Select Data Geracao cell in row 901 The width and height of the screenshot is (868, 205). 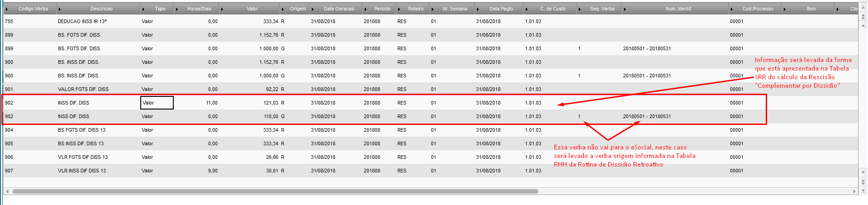click(323, 89)
